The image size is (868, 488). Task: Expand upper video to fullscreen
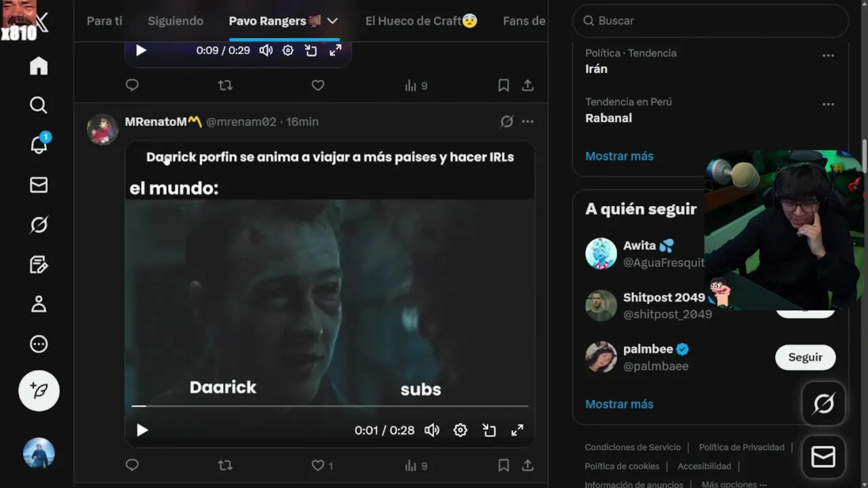[335, 50]
